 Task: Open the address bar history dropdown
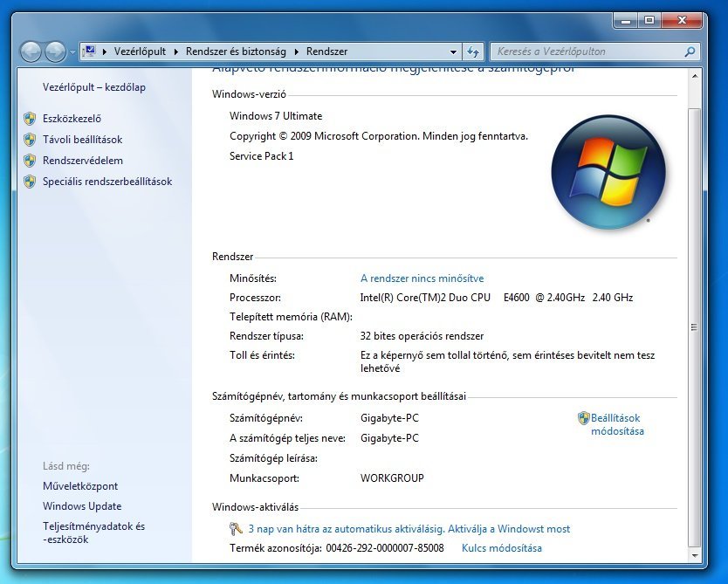[454, 52]
